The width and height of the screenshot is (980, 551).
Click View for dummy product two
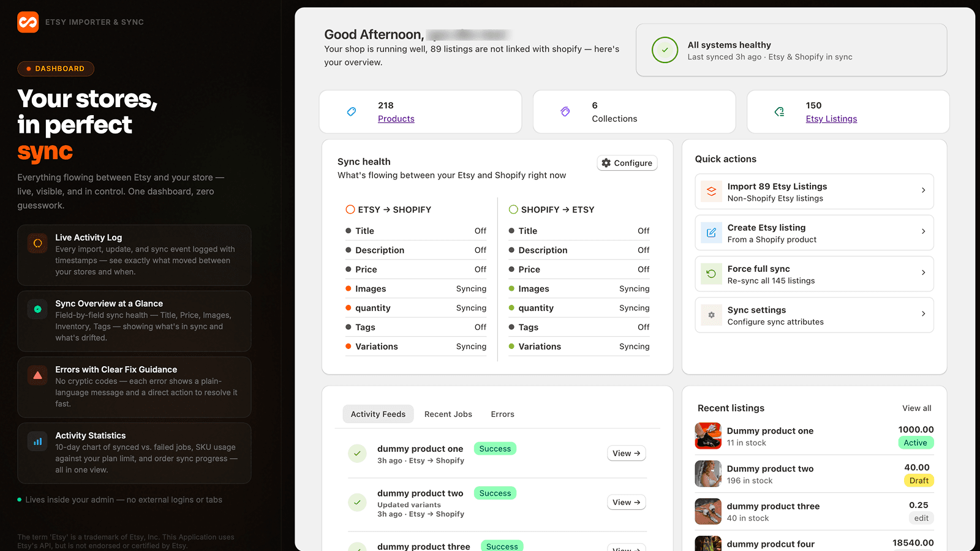click(x=626, y=502)
